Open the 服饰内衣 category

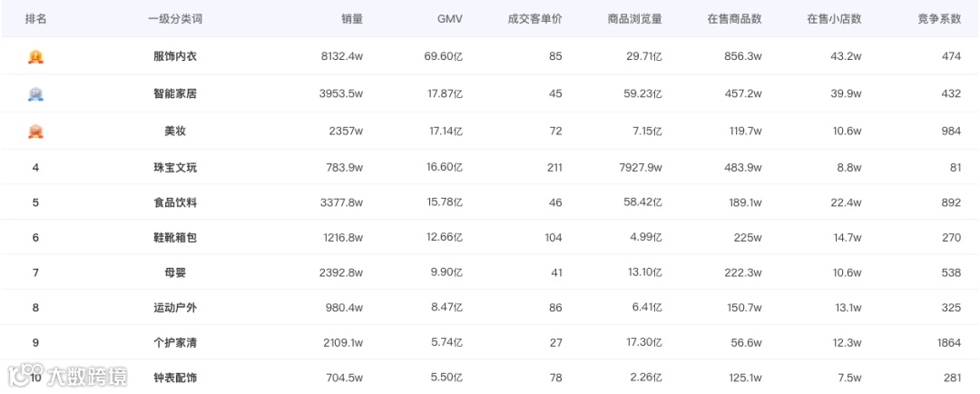pos(175,56)
